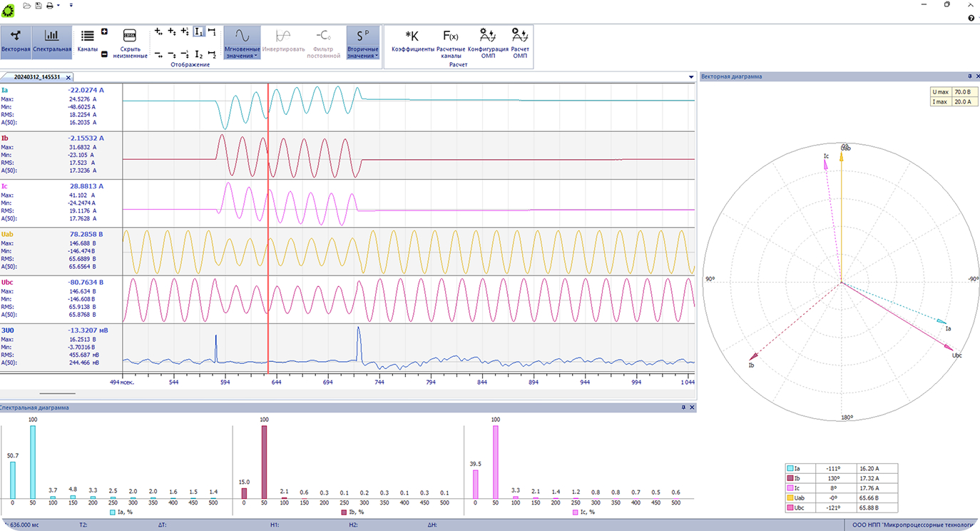Toggle the Векторная diagram view
This screenshot has width=980, height=531.
point(16,41)
